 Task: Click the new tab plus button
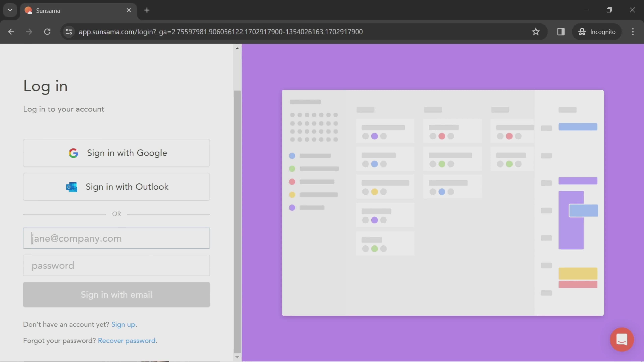coord(146,10)
